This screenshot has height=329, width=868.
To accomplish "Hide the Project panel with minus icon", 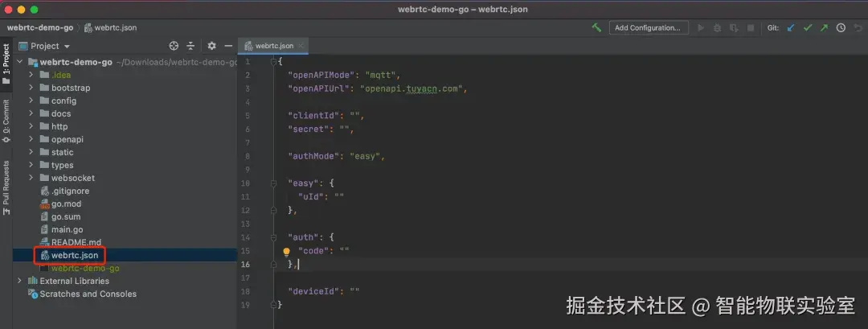I will [x=228, y=46].
